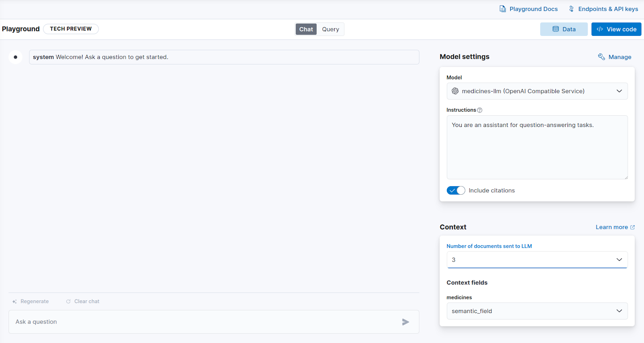Click the send message arrow icon

[405, 322]
